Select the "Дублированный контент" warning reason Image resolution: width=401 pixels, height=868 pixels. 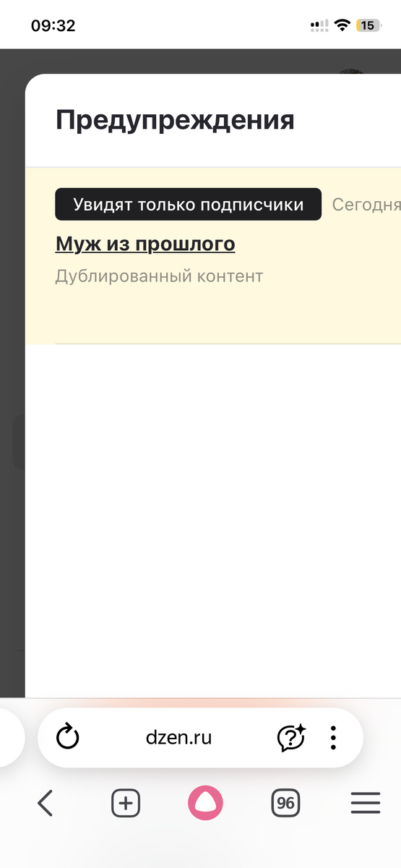159,276
